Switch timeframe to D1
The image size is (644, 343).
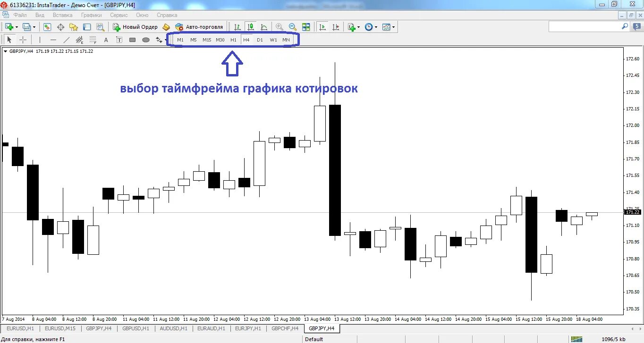260,40
